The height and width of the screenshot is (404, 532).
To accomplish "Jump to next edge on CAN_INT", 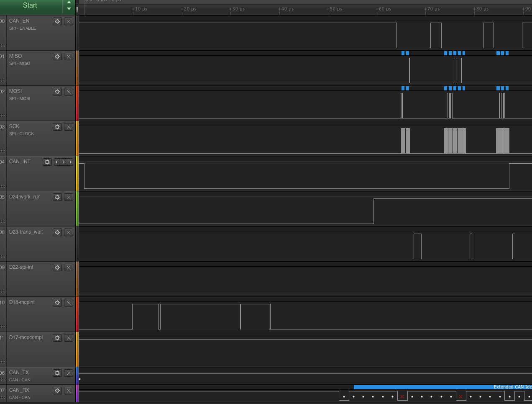I will tap(71, 162).
